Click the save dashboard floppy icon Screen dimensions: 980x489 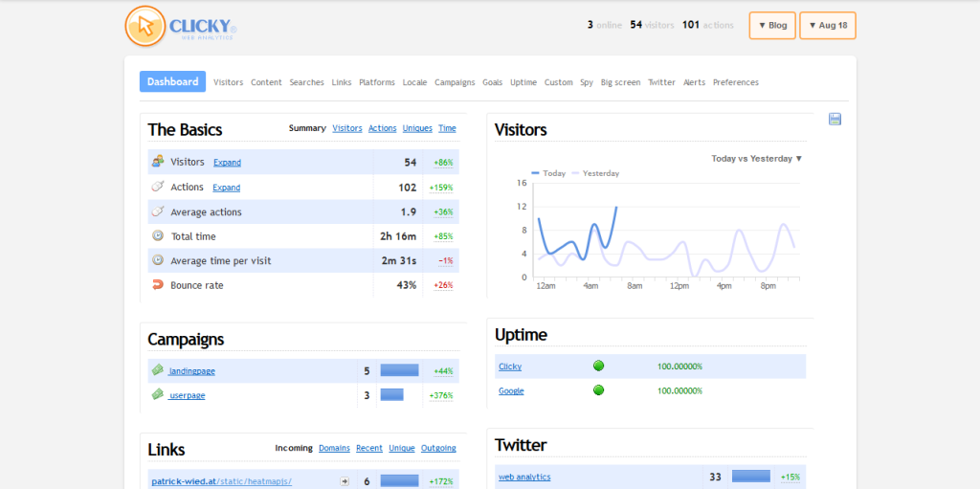(835, 119)
